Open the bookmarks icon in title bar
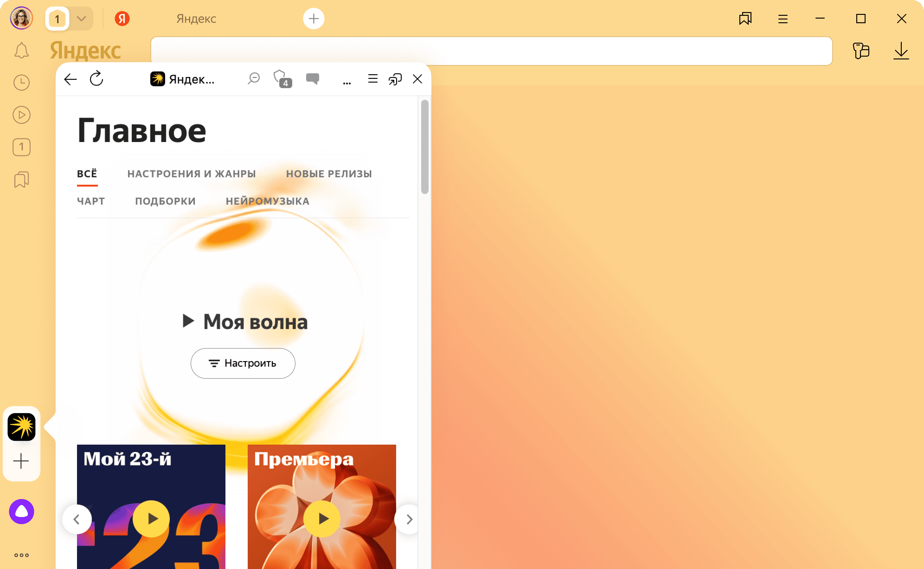Viewport: 924px width, 569px height. [745, 19]
